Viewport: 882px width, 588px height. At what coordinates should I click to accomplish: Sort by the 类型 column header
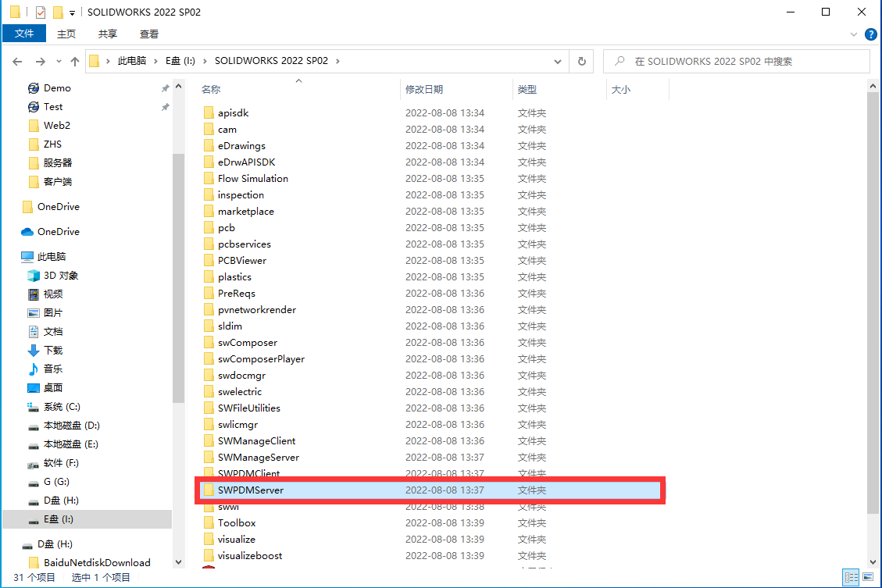(527, 89)
